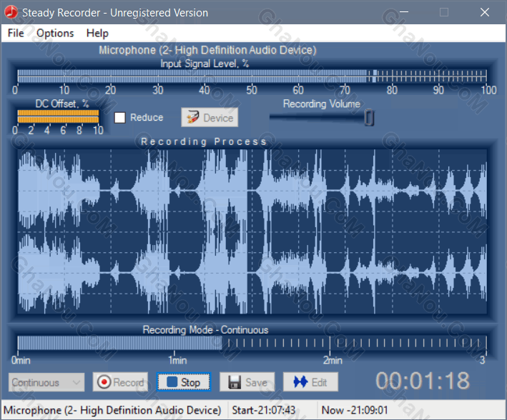
Task: Click the 1min marker on the time scale
Action: pos(177,360)
